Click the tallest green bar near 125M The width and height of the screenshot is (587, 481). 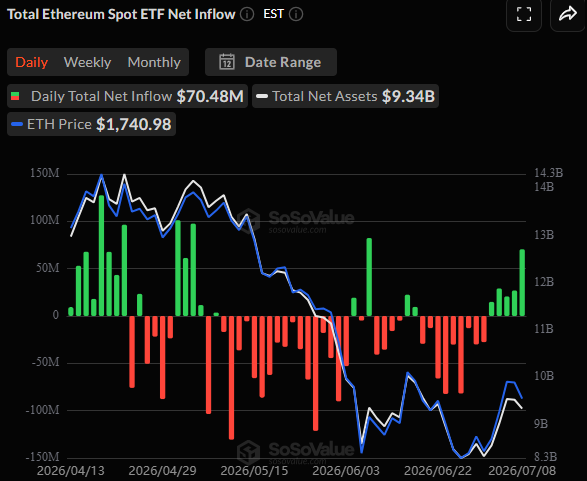click(x=101, y=256)
